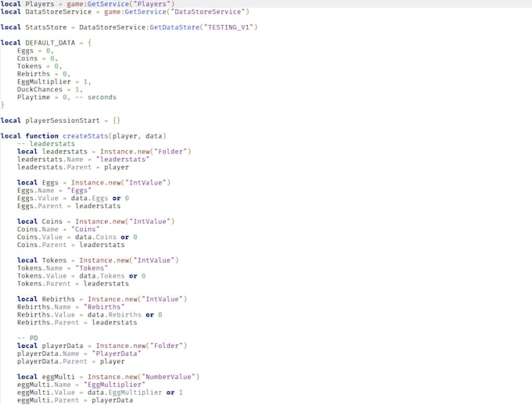Click the 'local DataStoreService' line
The height and width of the screenshot is (405, 532).
(x=125, y=12)
